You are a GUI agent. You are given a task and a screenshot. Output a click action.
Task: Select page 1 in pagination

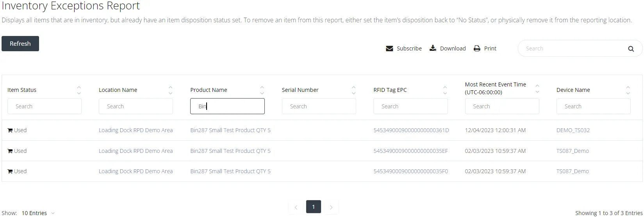click(x=314, y=207)
